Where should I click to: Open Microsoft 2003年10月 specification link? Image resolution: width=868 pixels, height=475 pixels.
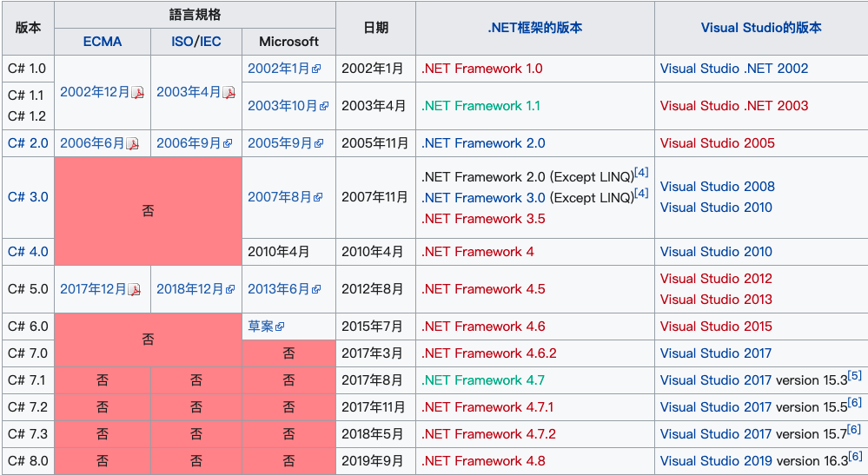(x=282, y=106)
